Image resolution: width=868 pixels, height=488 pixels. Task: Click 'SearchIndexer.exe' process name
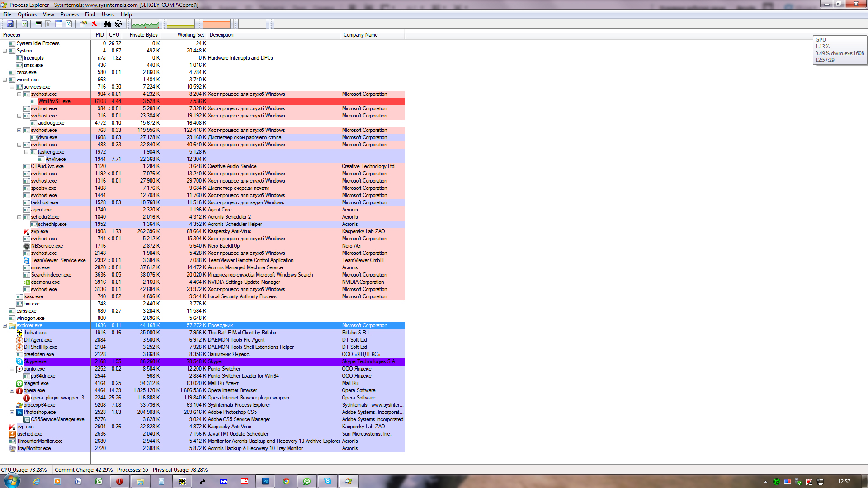point(51,275)
